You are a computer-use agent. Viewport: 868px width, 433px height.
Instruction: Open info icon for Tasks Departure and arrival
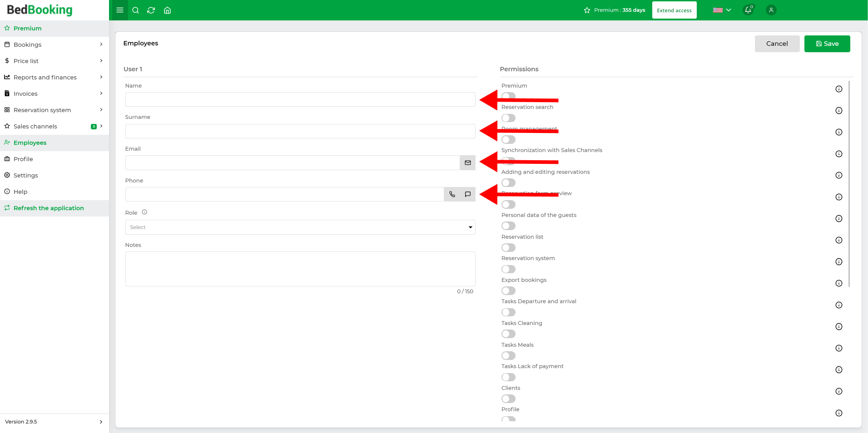point(839,305)
